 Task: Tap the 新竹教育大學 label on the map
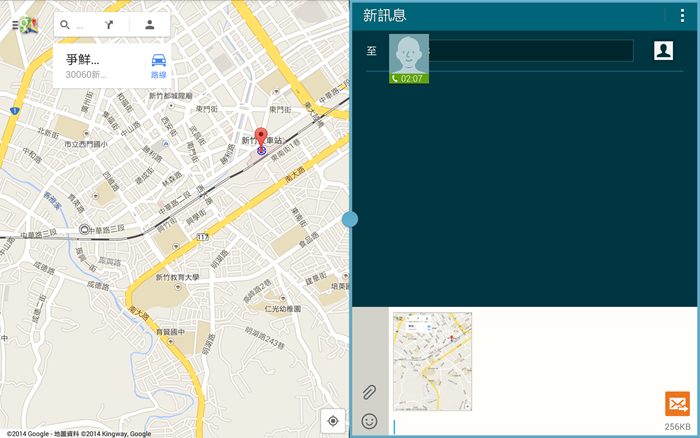tap(177, 277)
